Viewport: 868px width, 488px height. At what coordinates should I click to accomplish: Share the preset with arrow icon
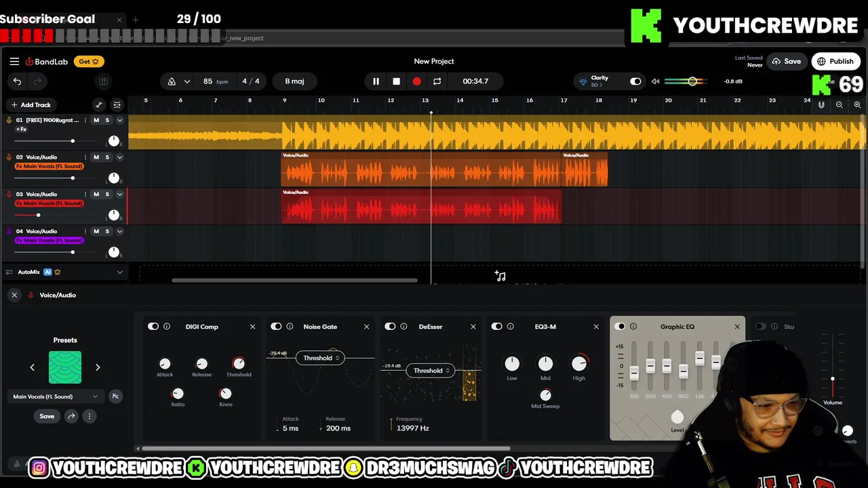(71, 416)
